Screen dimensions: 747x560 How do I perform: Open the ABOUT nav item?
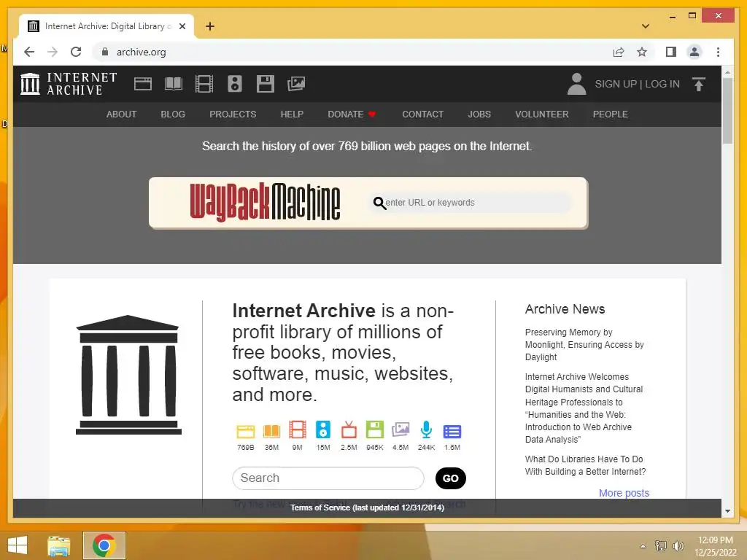(121, 114)
